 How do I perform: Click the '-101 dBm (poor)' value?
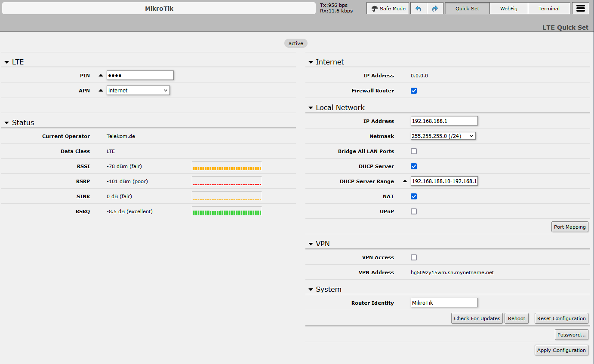[x=127, y=181]
